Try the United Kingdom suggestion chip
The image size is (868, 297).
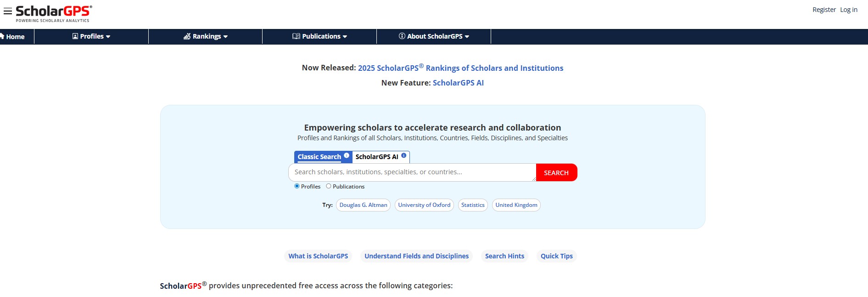(x=516, y=205)
